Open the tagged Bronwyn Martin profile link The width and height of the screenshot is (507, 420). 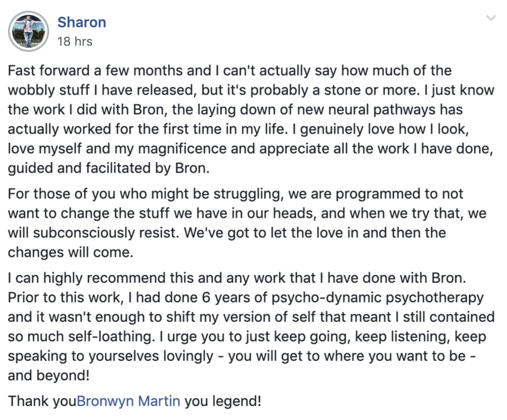click(128, 401)
